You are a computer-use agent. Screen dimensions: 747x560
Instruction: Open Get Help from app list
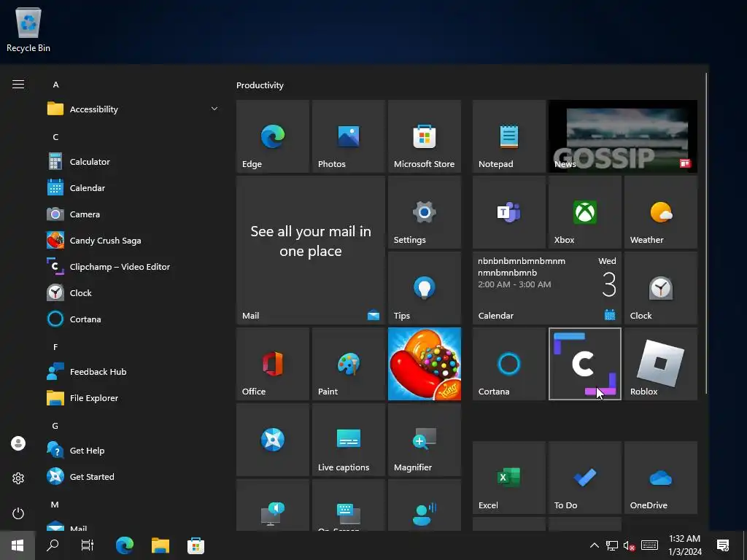click(134, 450)
